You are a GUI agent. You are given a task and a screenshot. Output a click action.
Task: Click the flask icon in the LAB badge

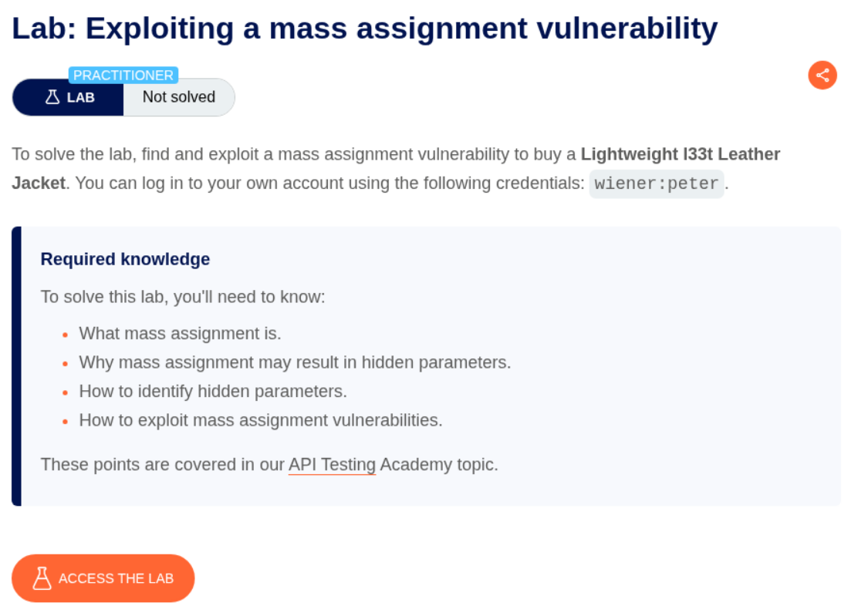52,97
